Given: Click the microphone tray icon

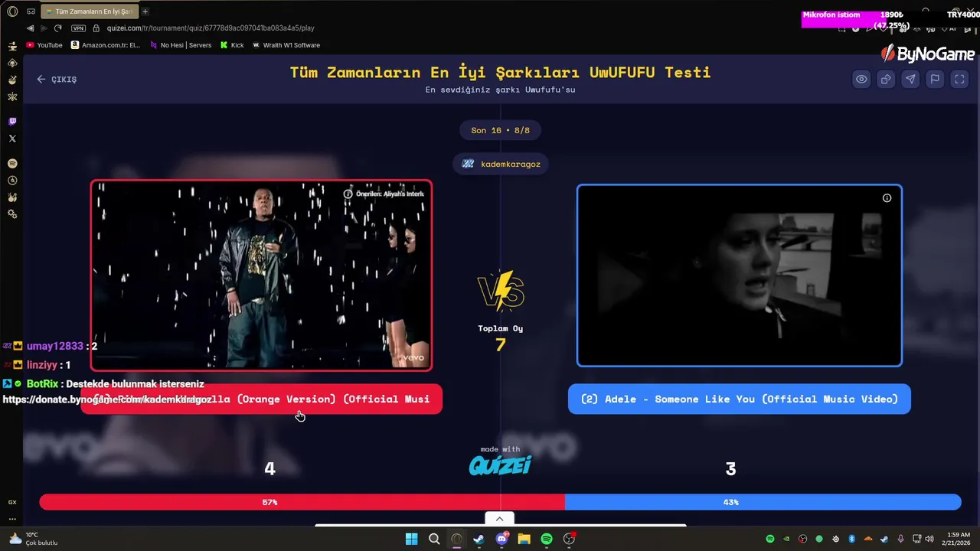Looking at the screenshot, I should click(x=900, y=539).
